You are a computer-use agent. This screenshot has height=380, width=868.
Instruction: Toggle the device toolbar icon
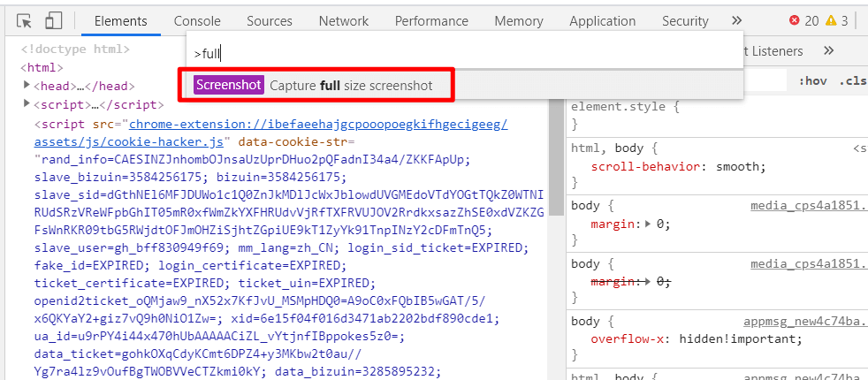[53, 21]
